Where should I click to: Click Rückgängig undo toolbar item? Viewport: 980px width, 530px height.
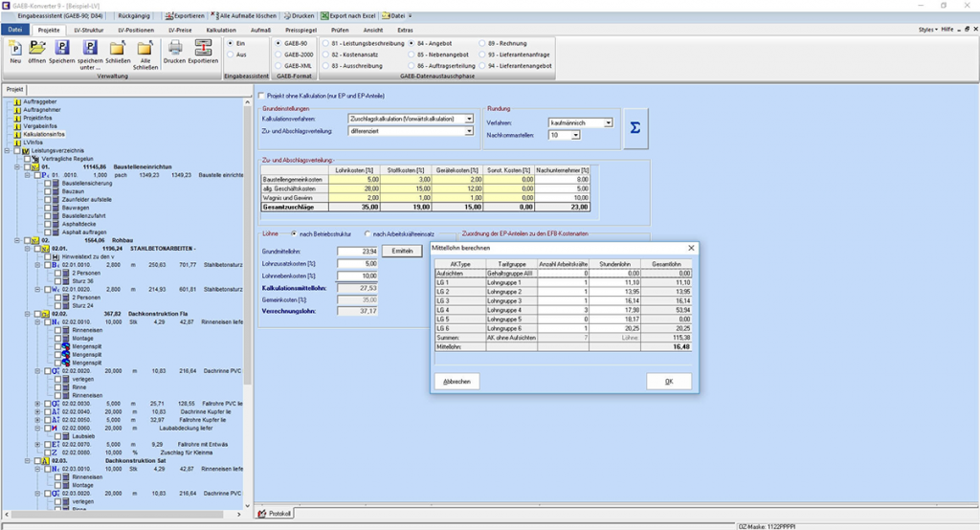(134, 16)
